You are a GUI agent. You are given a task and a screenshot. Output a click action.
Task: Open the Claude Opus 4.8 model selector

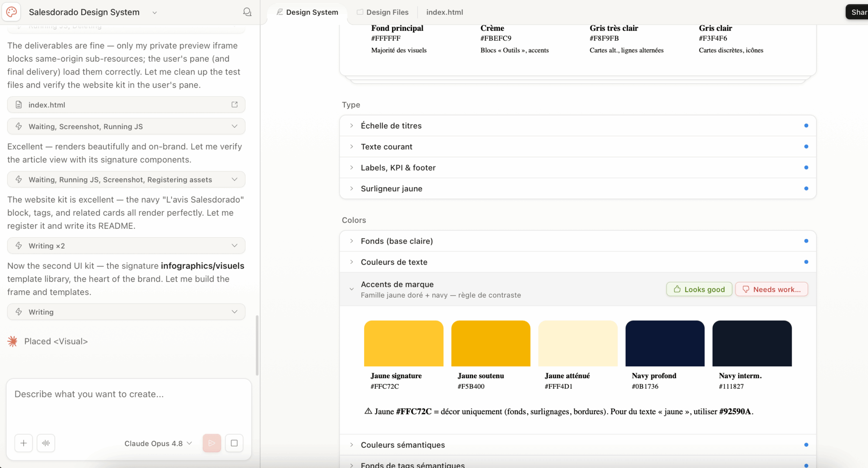coord(158,443)
